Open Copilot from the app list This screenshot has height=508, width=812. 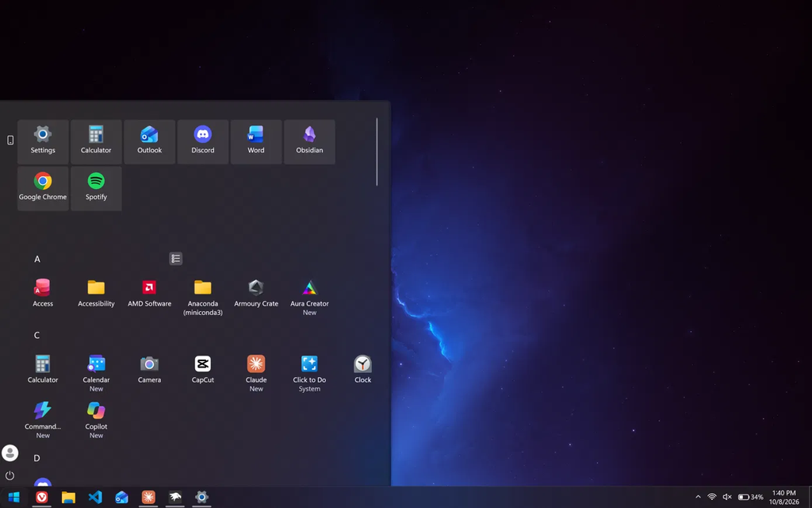click(96, 421)
